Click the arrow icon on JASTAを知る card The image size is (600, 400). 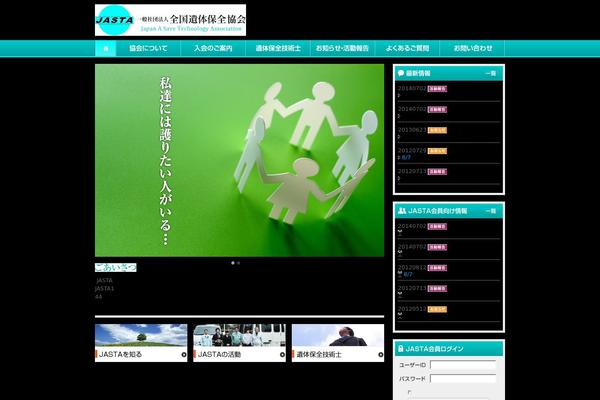[184, 355]
